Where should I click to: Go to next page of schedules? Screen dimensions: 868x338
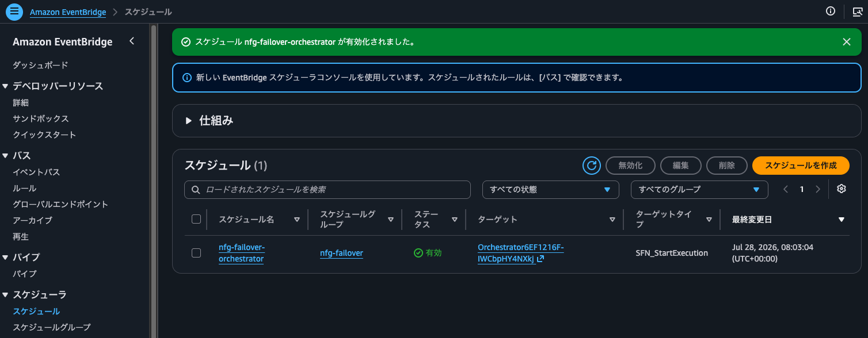click(818, 189)
